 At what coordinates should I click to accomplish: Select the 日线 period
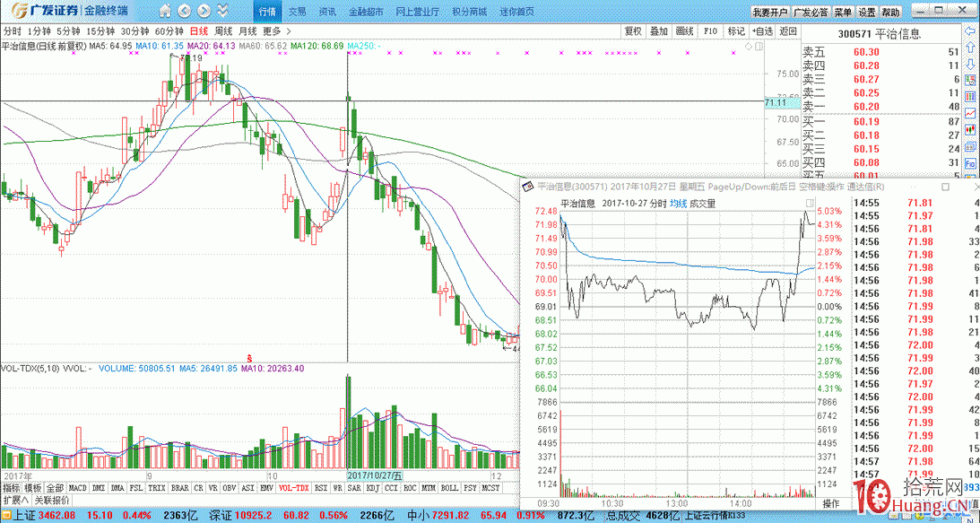(x=199, y=31)
